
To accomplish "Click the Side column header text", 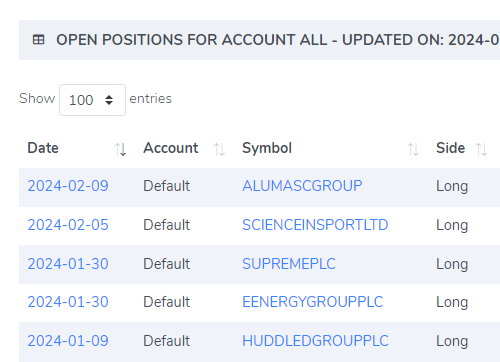I will tap(451, 148).
